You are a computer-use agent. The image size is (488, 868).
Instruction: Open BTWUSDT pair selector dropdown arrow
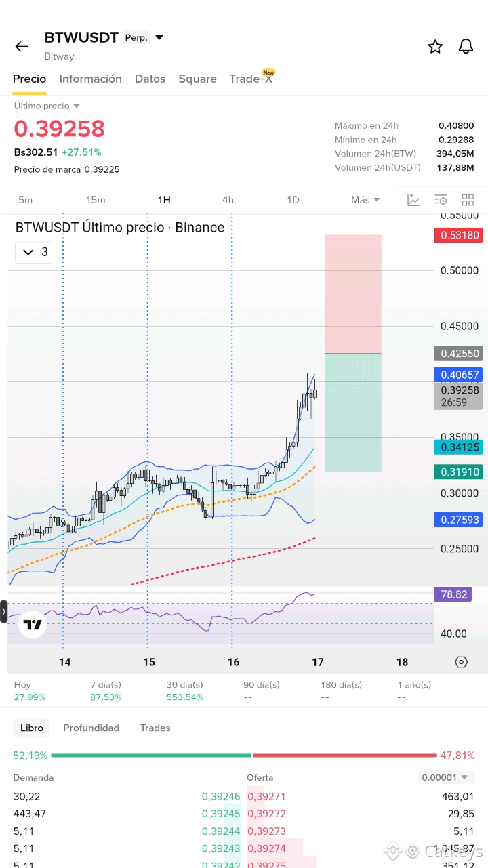click(159, 37)
